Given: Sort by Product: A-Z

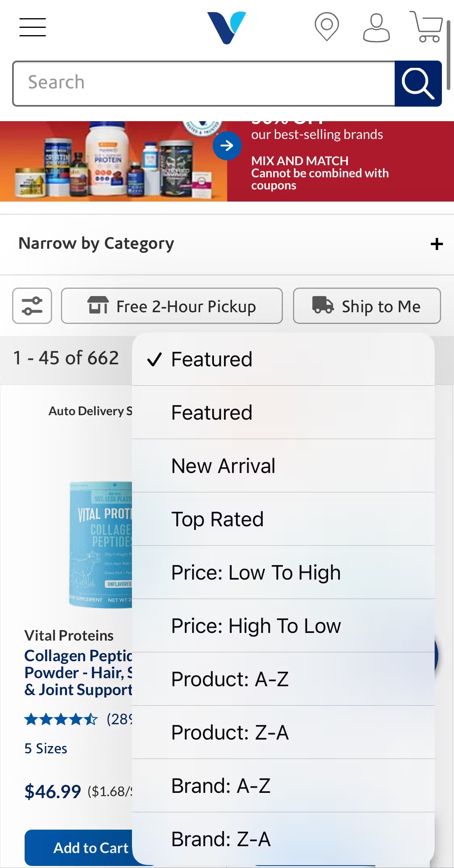Looking at the screenshot, I should (x=230, y=679).
